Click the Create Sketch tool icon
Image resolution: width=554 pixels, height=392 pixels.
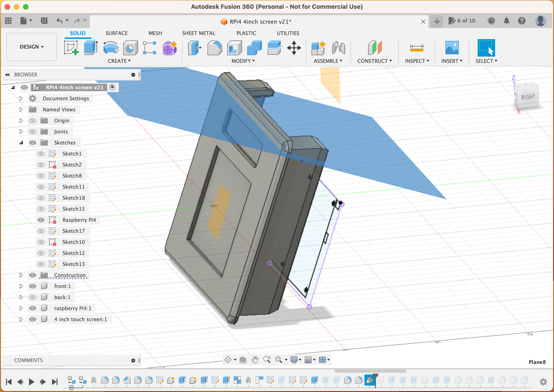point(71,48)
